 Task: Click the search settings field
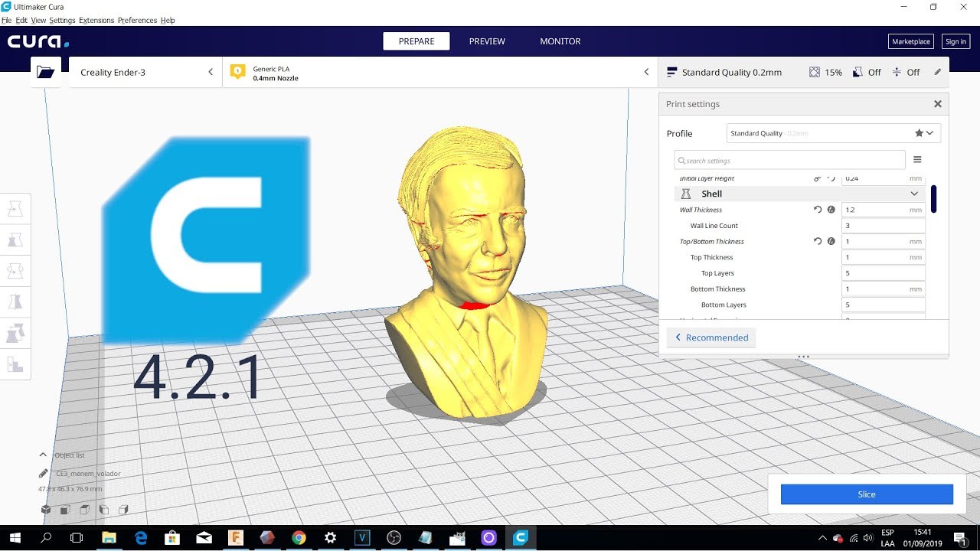coord(789,160)
